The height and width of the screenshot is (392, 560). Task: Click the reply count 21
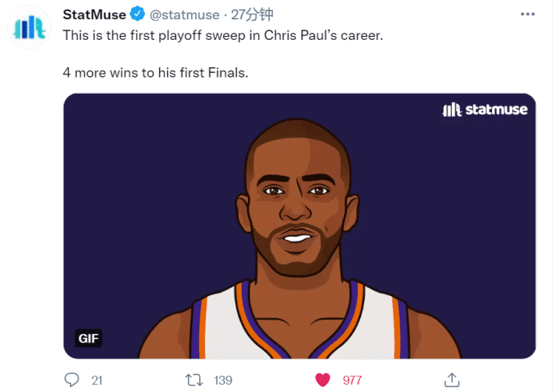click(97, 380)
